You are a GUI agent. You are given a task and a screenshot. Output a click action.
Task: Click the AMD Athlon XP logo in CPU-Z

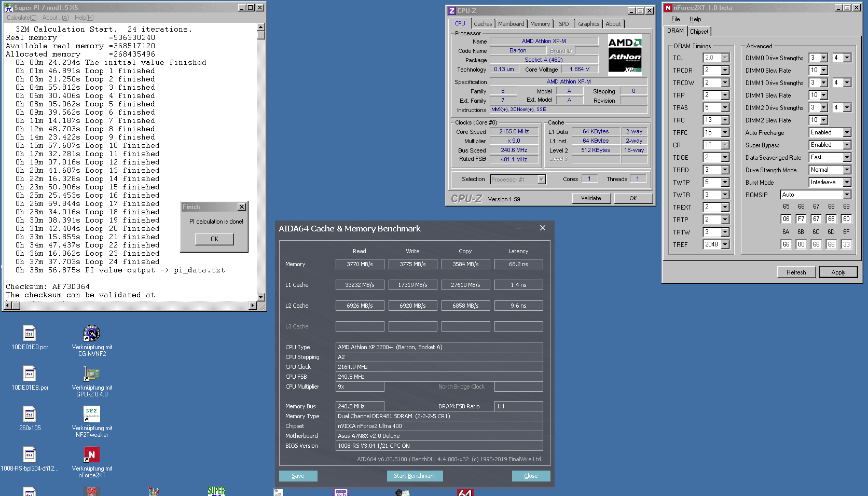(x=625, y=56)
